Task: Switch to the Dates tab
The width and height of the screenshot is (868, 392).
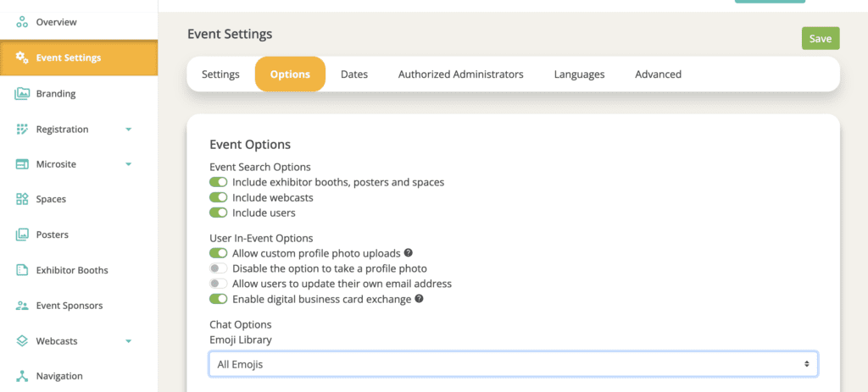Action: (354, 75)
